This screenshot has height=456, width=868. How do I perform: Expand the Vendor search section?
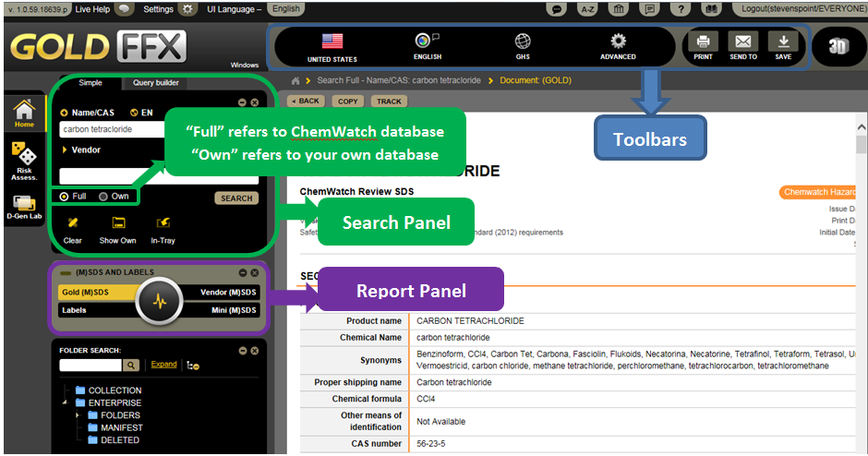pos(64,150)
